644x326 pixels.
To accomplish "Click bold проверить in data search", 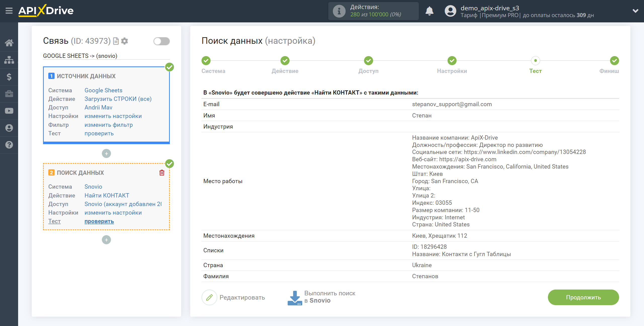I will pos(99,221).
